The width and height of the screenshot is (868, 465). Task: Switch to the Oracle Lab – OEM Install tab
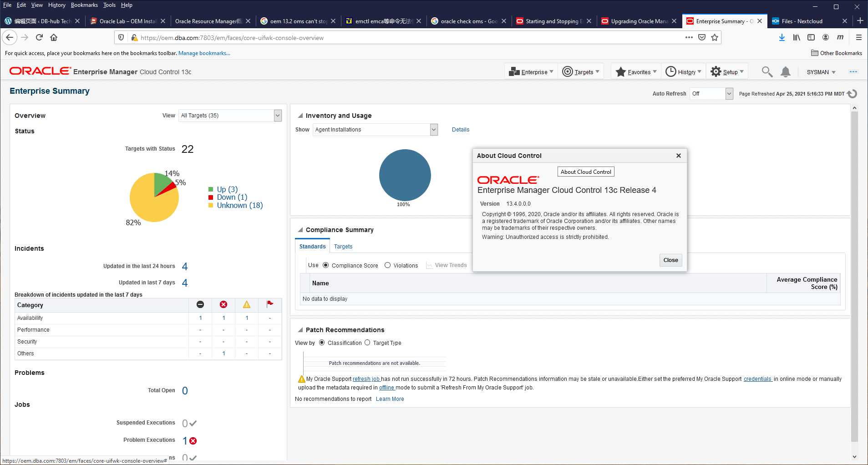point(127,21)
